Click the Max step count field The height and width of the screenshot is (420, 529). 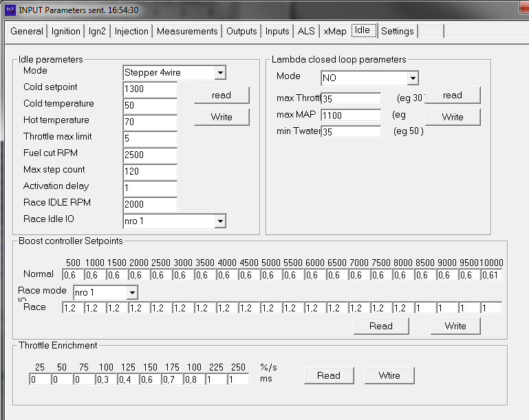tap(150, 172)
